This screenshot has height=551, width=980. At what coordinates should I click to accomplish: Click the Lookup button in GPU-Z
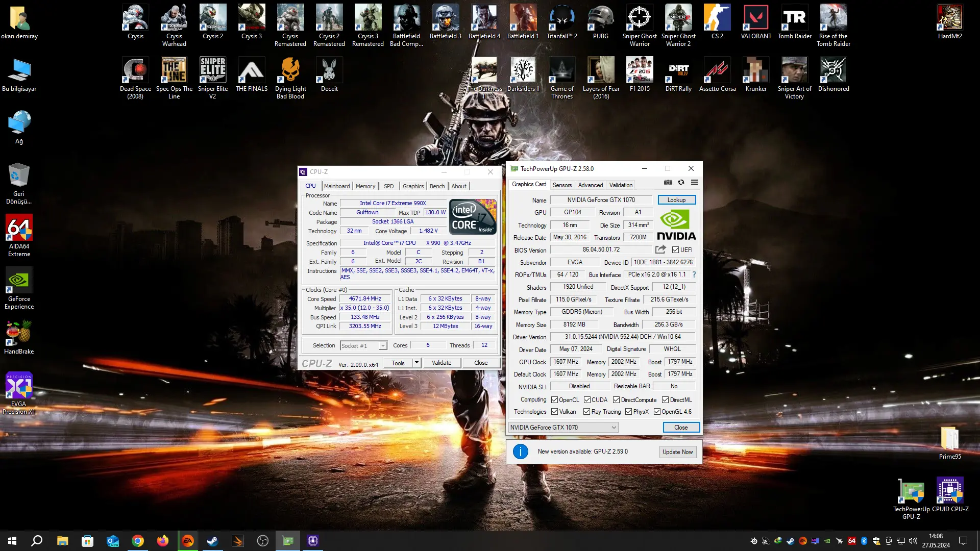click(676, 200)
